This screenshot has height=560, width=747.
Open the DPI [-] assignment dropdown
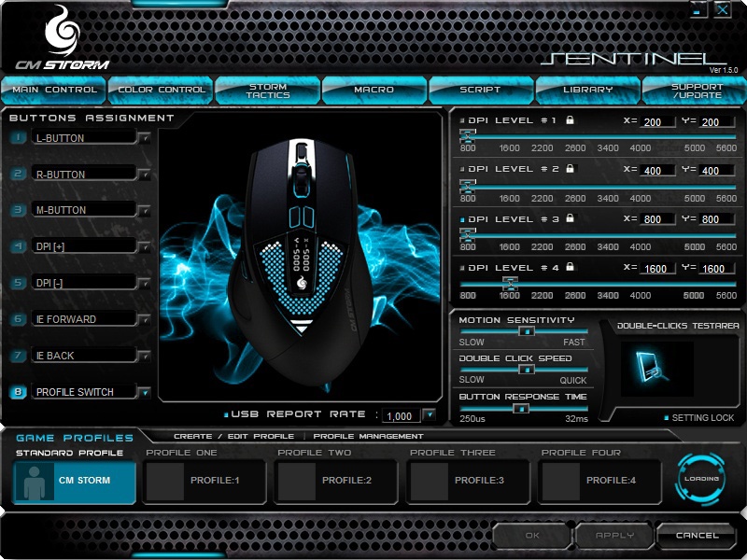tap(145, 284)
